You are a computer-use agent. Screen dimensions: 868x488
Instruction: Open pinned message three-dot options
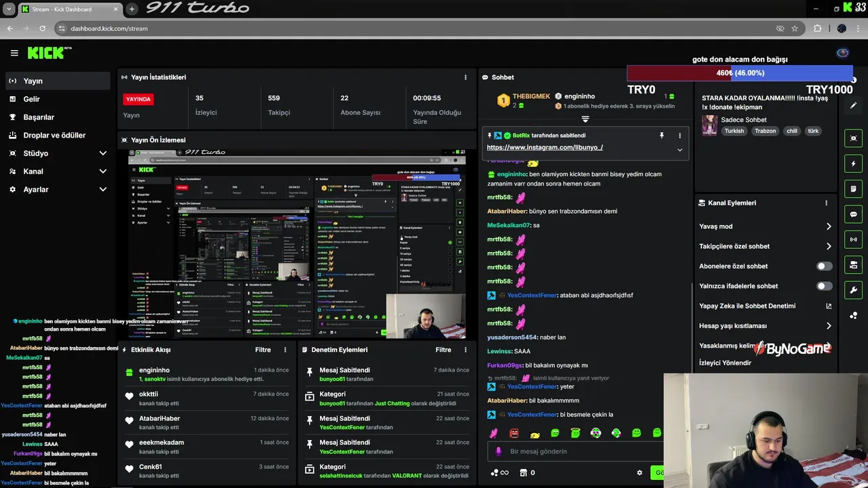pos(679,136)
